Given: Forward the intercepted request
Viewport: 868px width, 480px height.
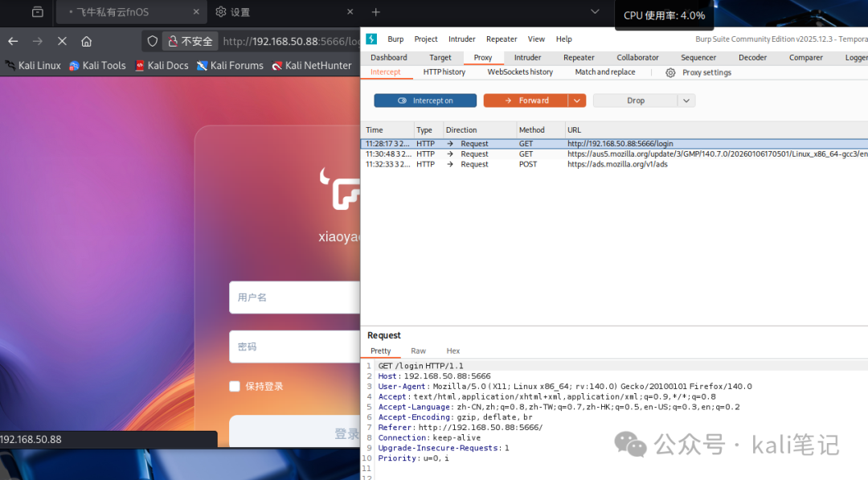Looking at the screenshot, I should tap(533, 100).
